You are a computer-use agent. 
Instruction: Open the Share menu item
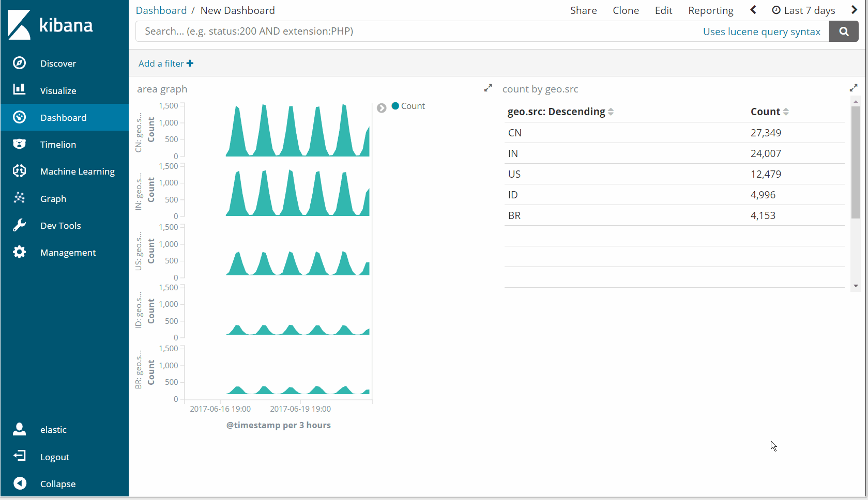[583, 10]
